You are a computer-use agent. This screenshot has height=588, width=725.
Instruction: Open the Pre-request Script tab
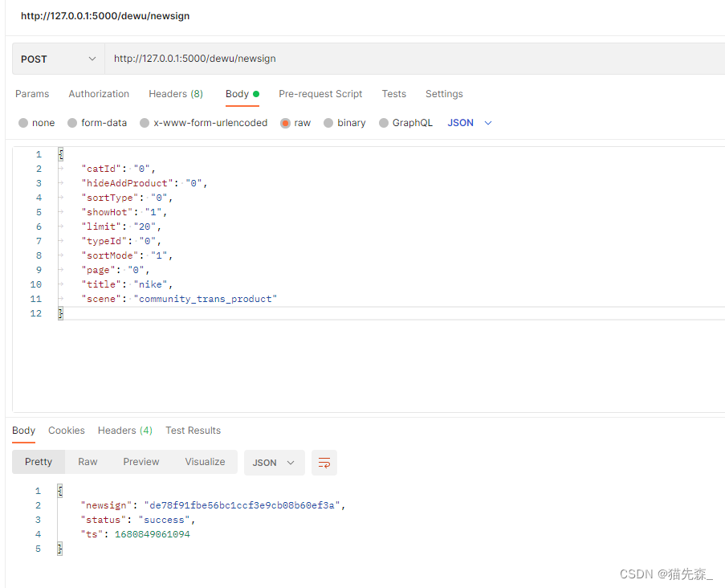320,94
